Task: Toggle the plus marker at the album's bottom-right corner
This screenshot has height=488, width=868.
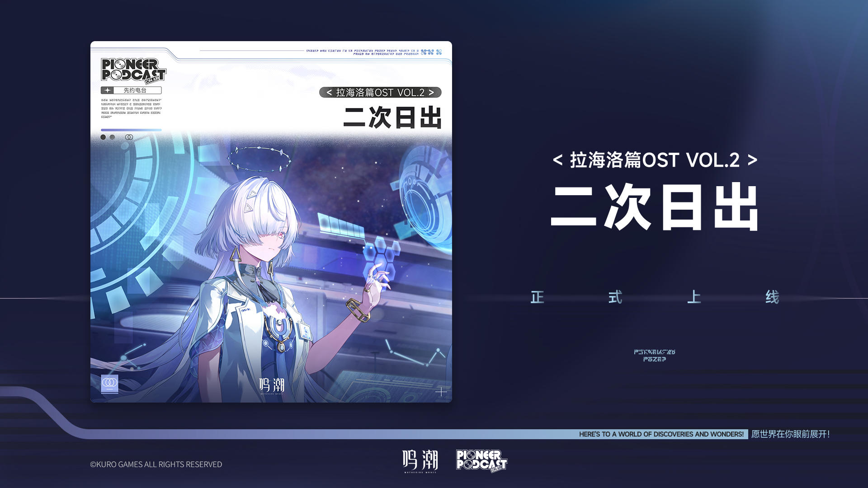Action: point(441,392)
